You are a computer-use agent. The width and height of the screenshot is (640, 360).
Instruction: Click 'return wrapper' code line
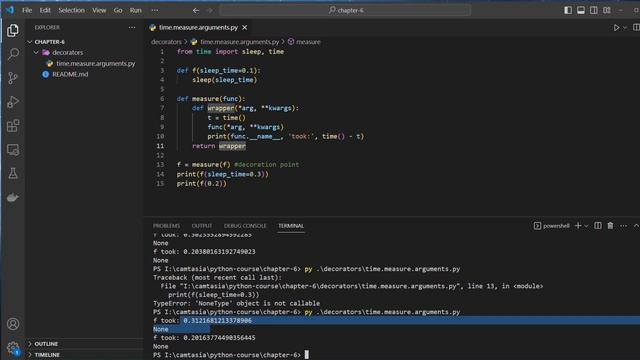[x=219, y=146]
